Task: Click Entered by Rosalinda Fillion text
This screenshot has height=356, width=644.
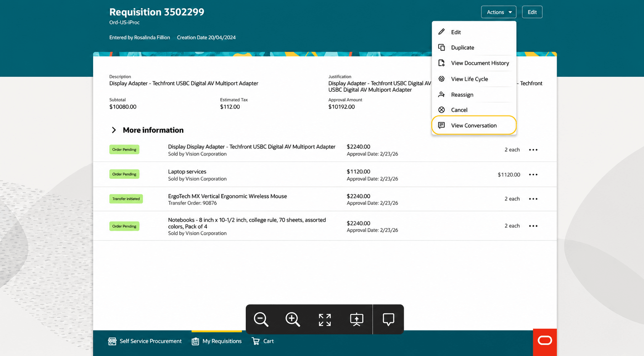Action: (x=140, y=37)
